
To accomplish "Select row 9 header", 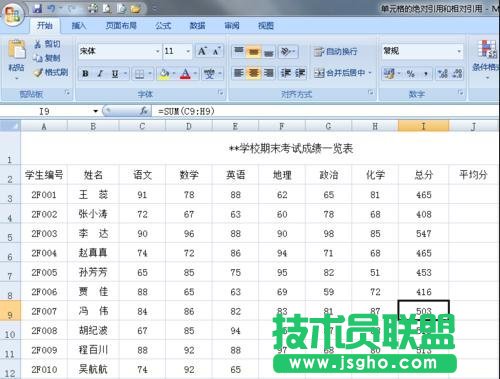I will pyautogui.click(x=10, y=311).
